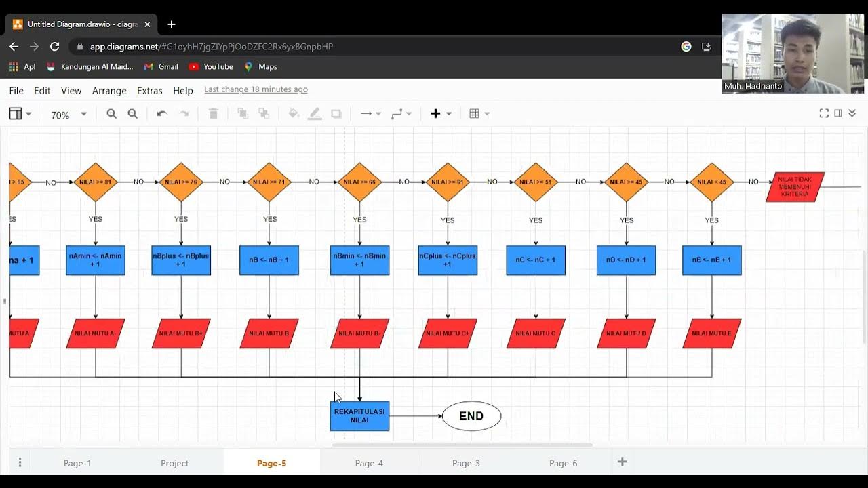The height and width of the screenshot is (488, 868).
Task: Open the pages options three-dot menu
Action: click(20, 462)
